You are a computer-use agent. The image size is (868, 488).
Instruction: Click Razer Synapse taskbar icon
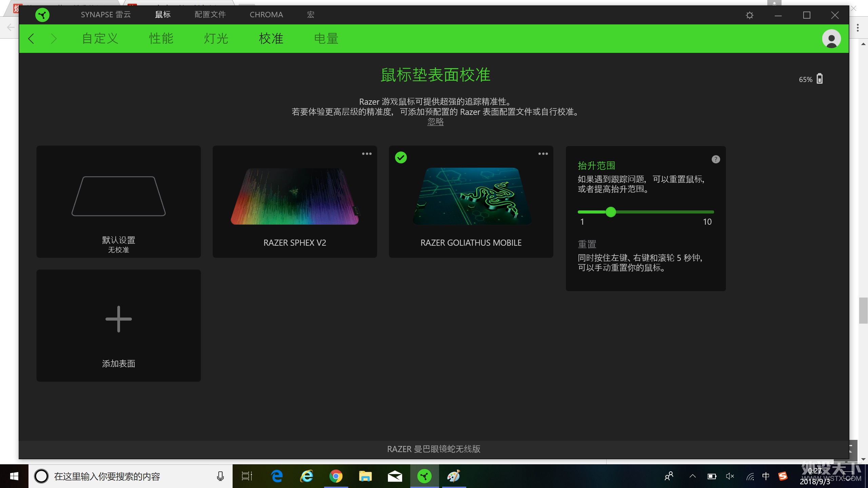pyautogui.click(x=425, y=476)
